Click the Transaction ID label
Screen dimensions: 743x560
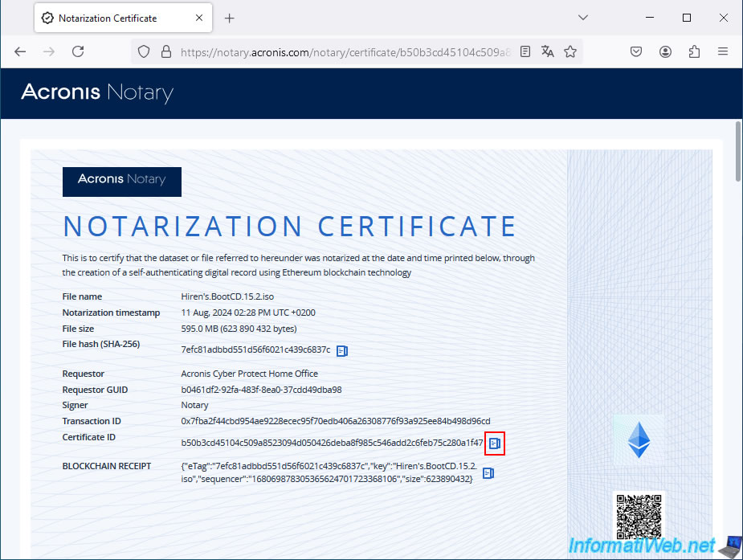92,421
